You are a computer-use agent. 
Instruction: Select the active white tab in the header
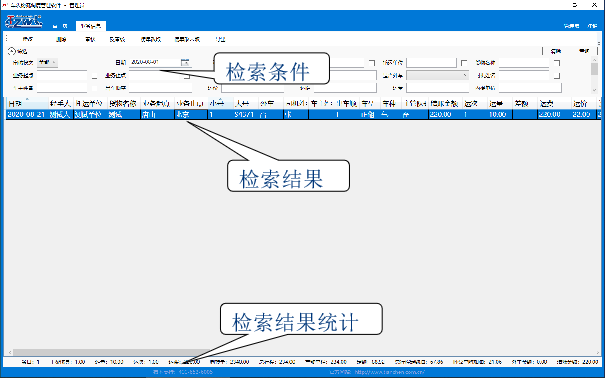pyautogui.click(x=91, y=26)
